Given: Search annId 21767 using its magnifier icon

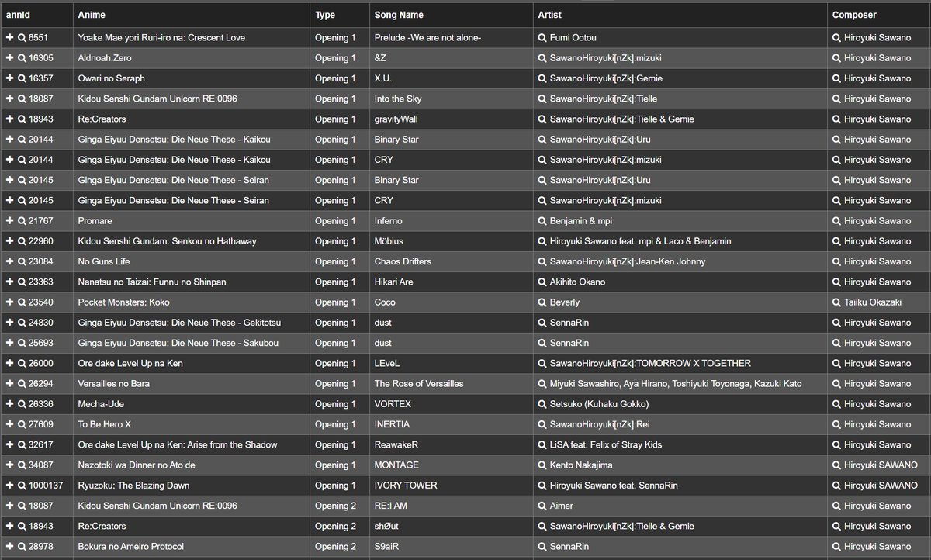Looking at the screenshot, I should pyautogui.click(x=22, y=221).
